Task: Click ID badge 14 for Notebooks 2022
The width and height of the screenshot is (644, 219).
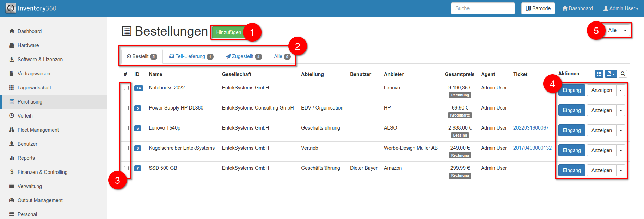Action: click(x=139, y=88)
